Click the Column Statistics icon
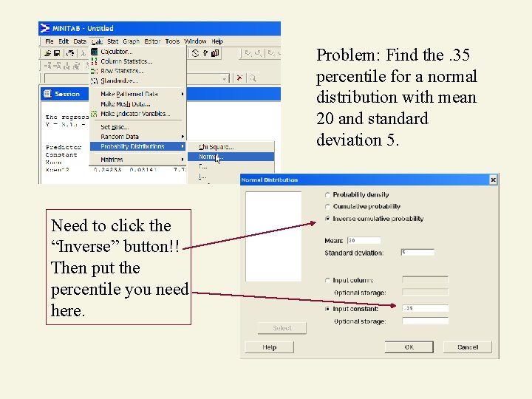The width and height of the screenshot is (532, 399). tap(95, 61)
